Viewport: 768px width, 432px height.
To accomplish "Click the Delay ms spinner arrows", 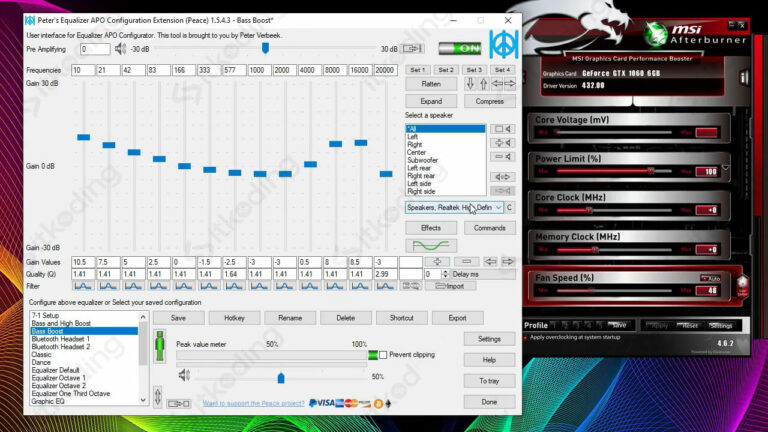I will [445, 273].
